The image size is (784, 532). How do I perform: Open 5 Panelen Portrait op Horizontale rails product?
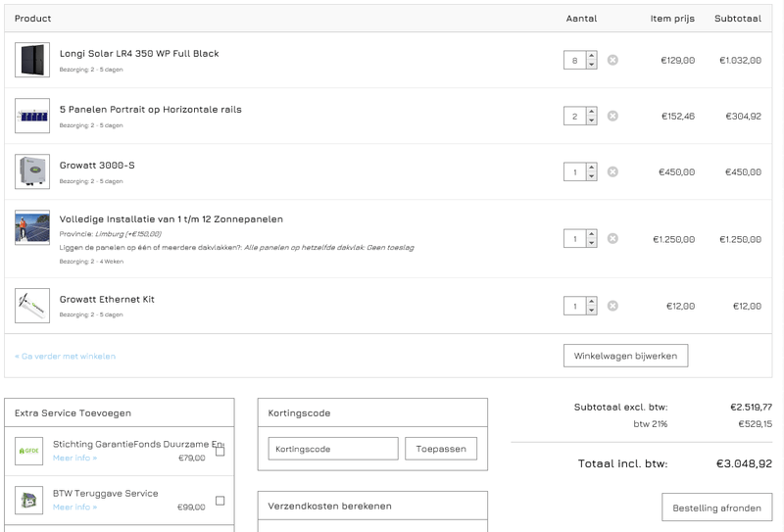[x=151, y=110]
